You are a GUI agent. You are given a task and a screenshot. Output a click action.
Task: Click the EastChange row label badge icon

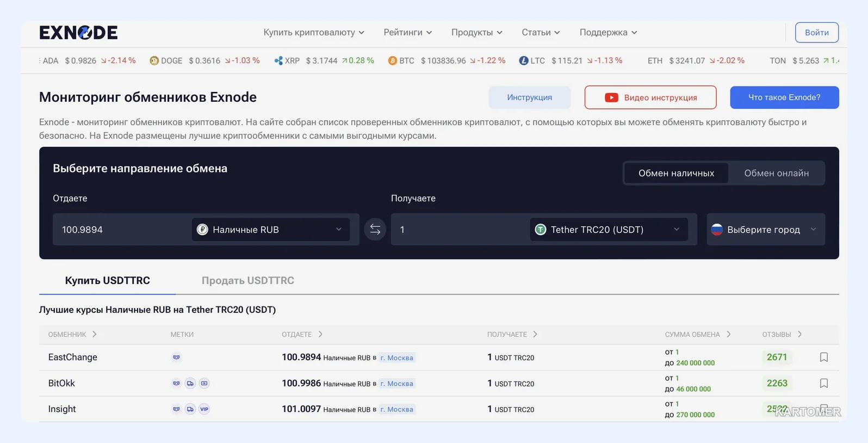(176, 358)
